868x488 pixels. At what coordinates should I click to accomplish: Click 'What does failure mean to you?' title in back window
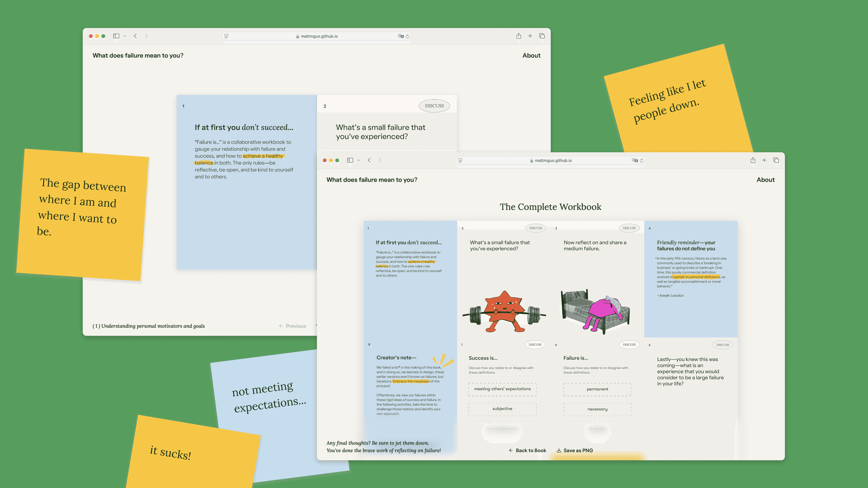pos(138,56)
